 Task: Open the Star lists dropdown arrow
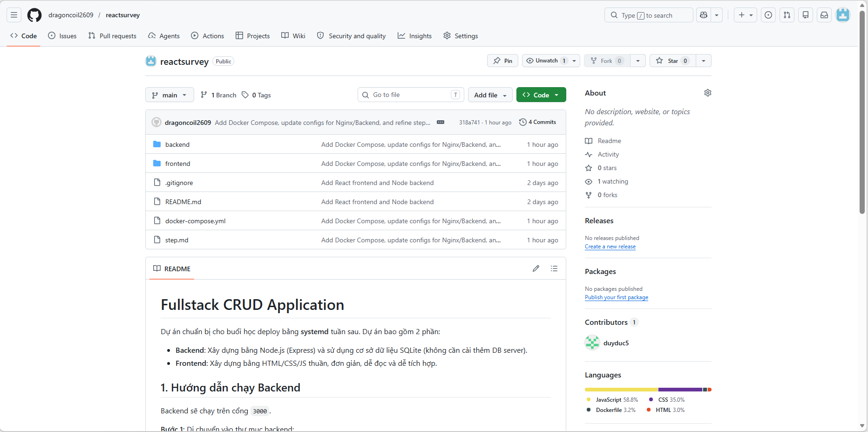[x=704, y=61]
